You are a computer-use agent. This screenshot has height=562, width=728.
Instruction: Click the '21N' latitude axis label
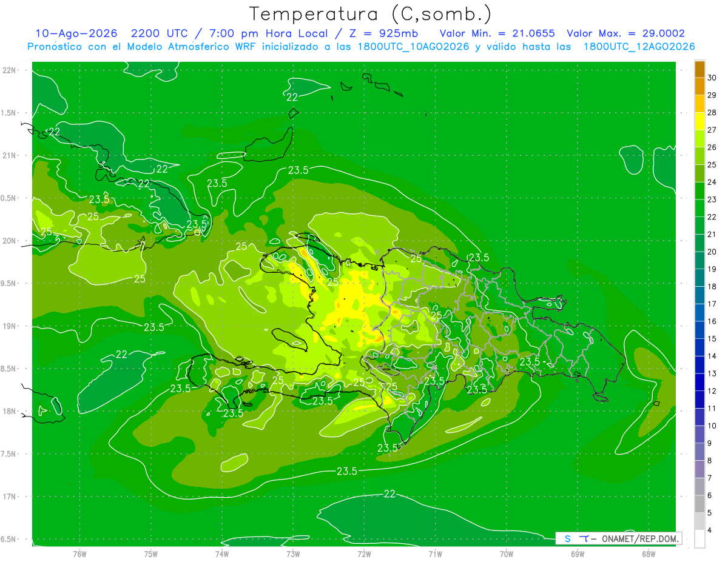click(9, 156)
